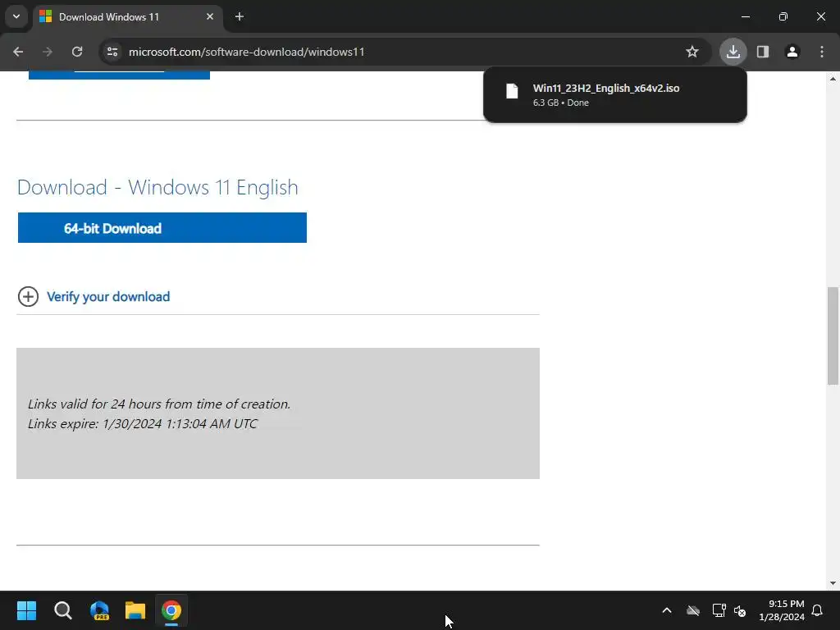Click the scrollbar down arrow
The width and height of the screenshot is (840, 630).
pyautogui.click(x=833, y=583)
